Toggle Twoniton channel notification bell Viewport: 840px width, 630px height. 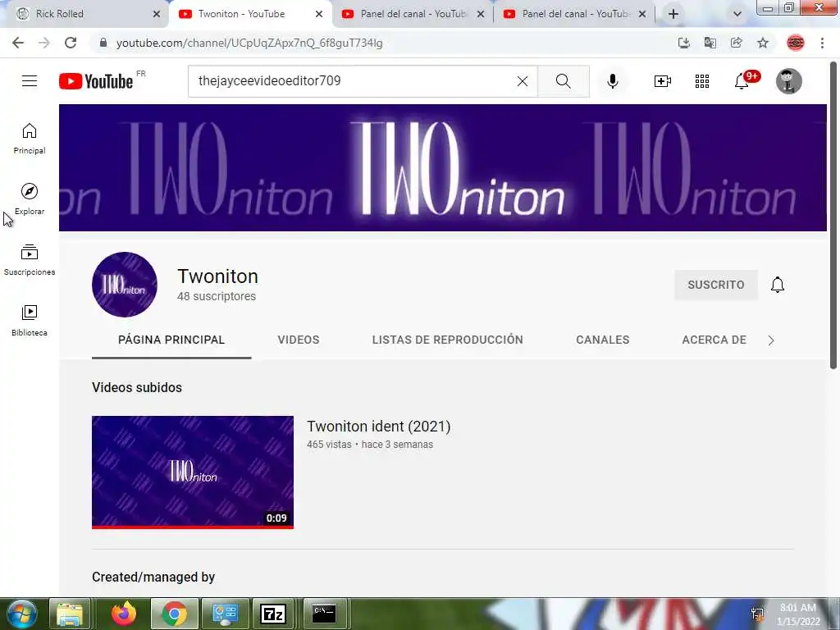778,285
